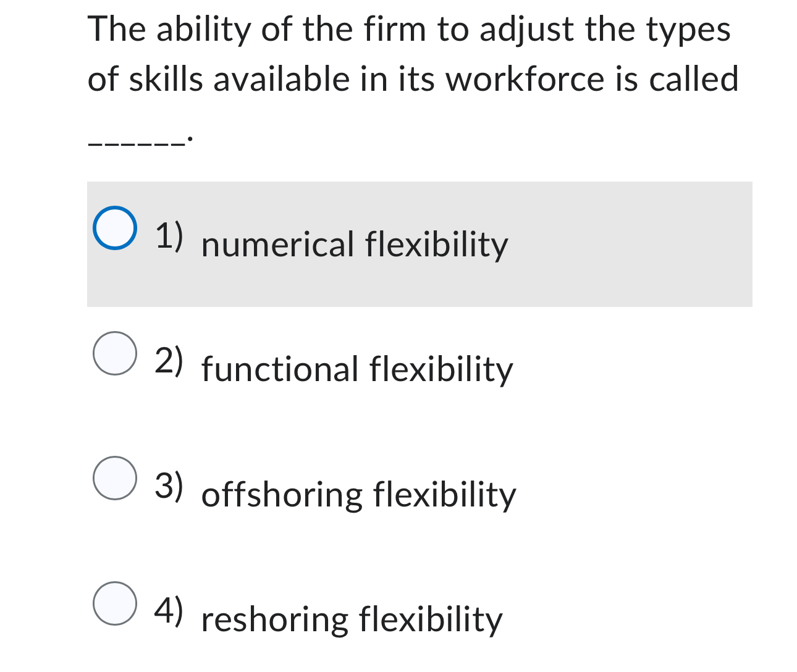Select radio button for numerical flexibility
The height and width of the screenshot is (672, 797).
pos(116,229)
